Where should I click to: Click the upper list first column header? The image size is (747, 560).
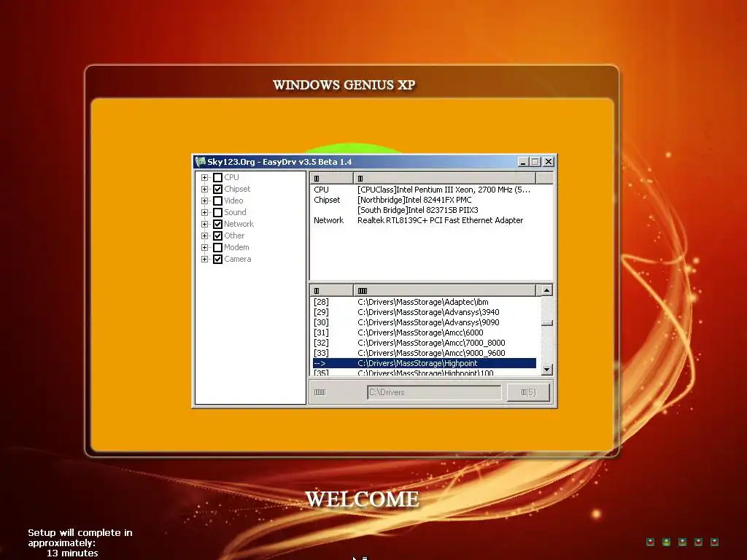click(x=332, y=178)
